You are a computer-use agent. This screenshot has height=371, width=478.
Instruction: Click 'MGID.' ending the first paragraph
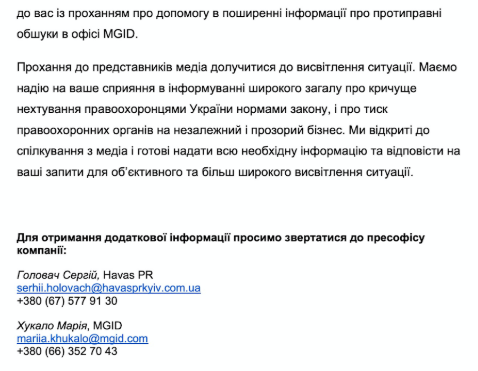(x=120, y=34)
